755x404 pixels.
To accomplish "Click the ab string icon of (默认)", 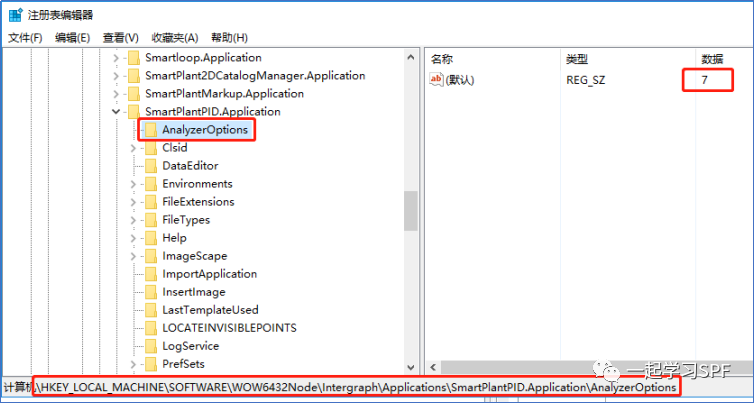I will pos(436,79).
